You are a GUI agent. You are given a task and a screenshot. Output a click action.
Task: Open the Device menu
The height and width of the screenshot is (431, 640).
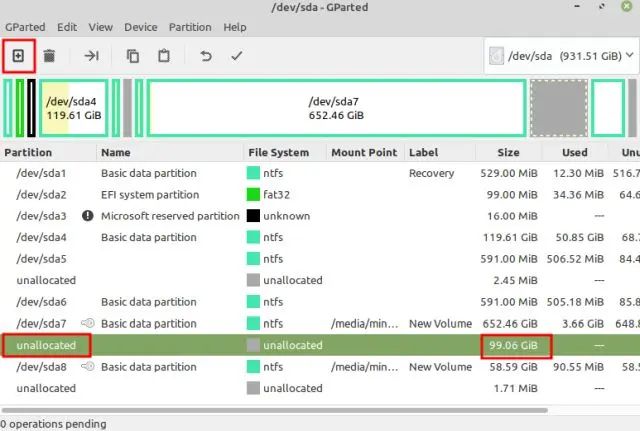tap(141, 27)
